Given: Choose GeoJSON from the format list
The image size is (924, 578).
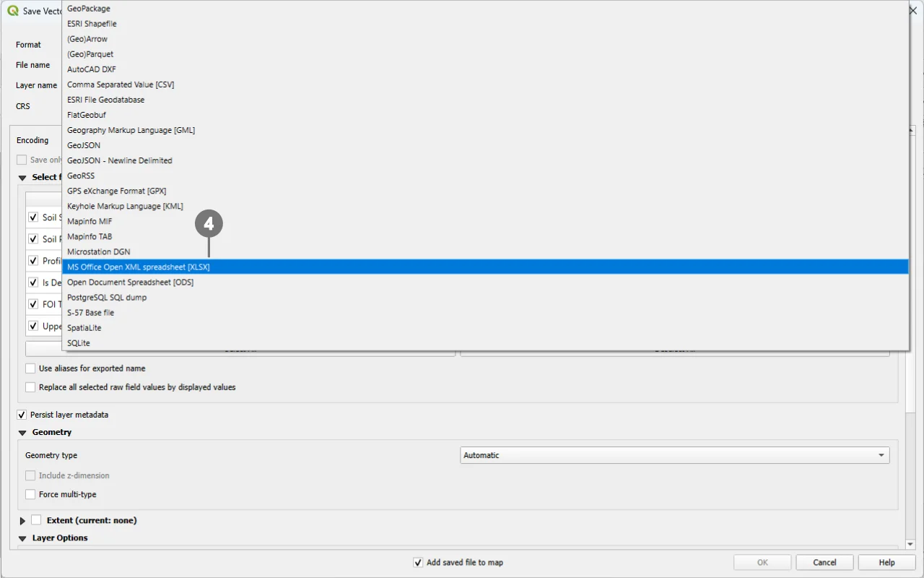Looking at the screenshot, I should [x=84, y=145].
